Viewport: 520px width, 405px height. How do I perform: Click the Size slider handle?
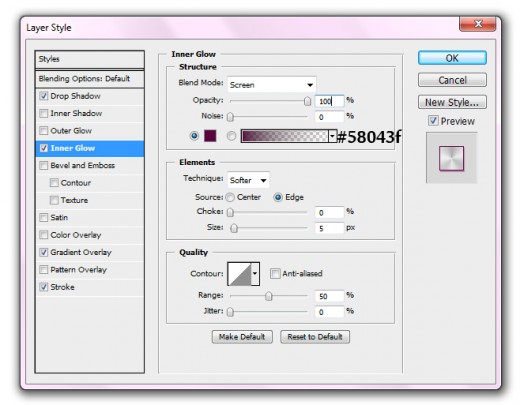coord(234,228)
